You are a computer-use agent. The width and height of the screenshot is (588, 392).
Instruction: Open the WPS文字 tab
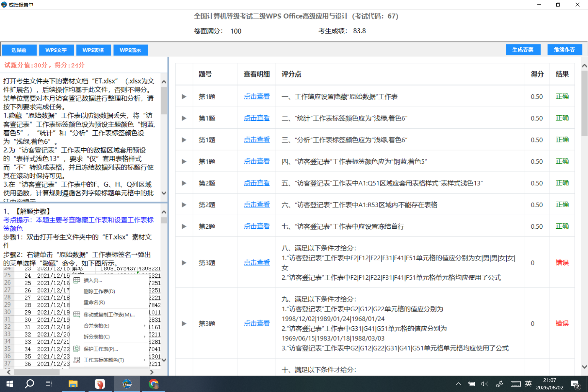point(56,50)
